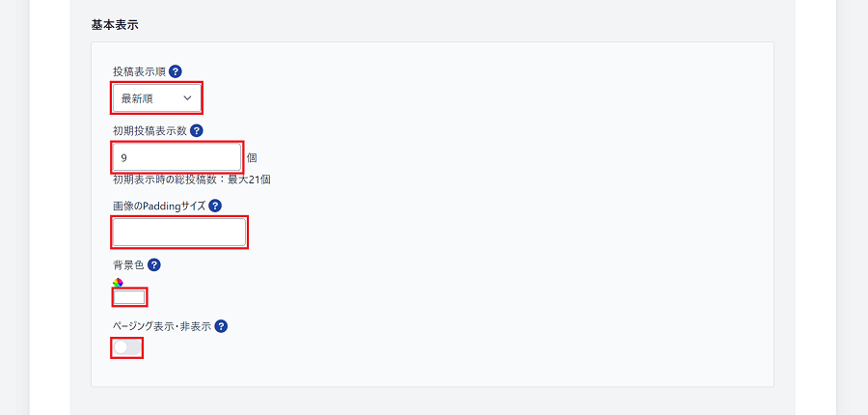This screenshot has height=415, width=868.
Task: Click the ページング表示・非表示 label
Action: [x=162, y=327]
